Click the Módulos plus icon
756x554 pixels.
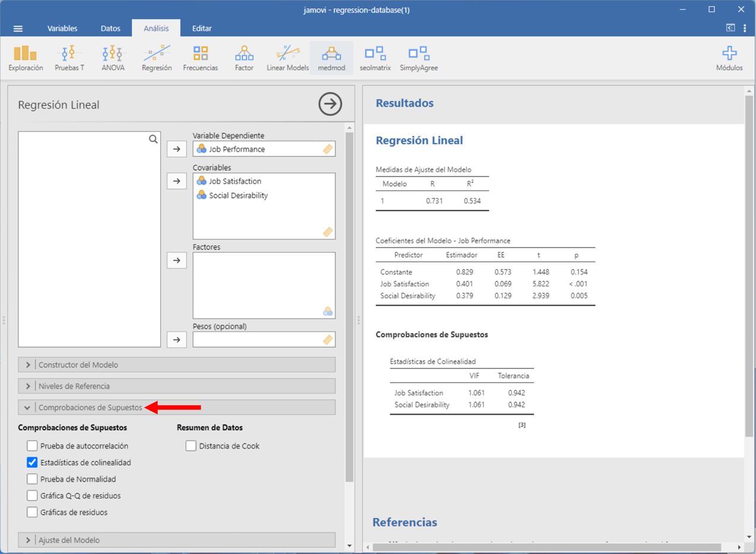click(729, 54)
